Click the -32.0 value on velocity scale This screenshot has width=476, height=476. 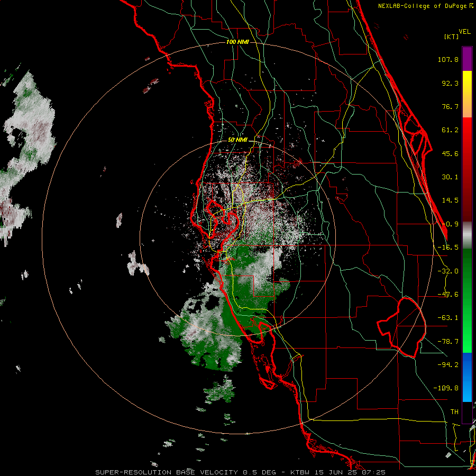point(448,271)
